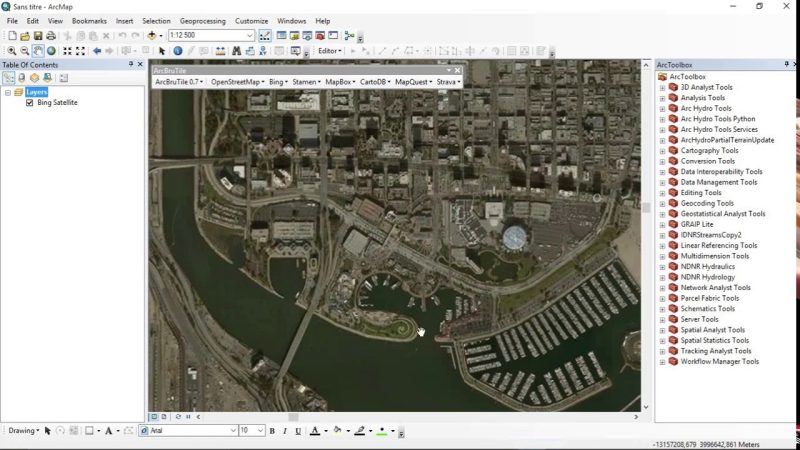Open the font name dropdown
800x450 pixels.
pos(234,431)
